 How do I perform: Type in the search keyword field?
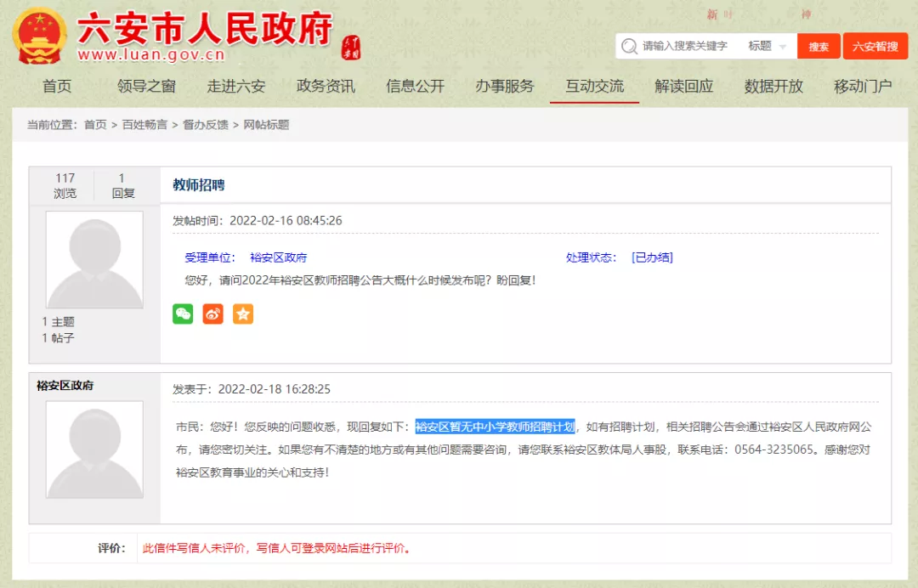click(688, 46)
